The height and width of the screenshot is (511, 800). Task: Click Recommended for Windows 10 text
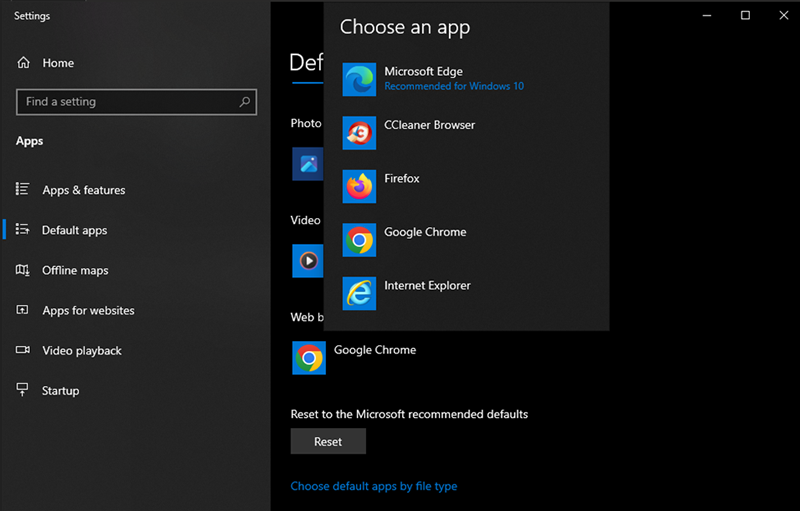coord(454,86)
